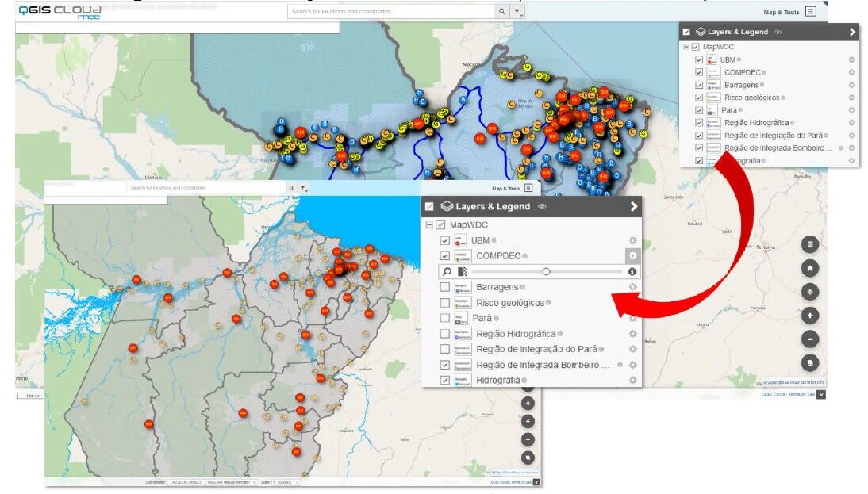Viewport: 868px width, 494px height.
Task: Zoom in with plus button on upper map
Action: click(810, 316)
